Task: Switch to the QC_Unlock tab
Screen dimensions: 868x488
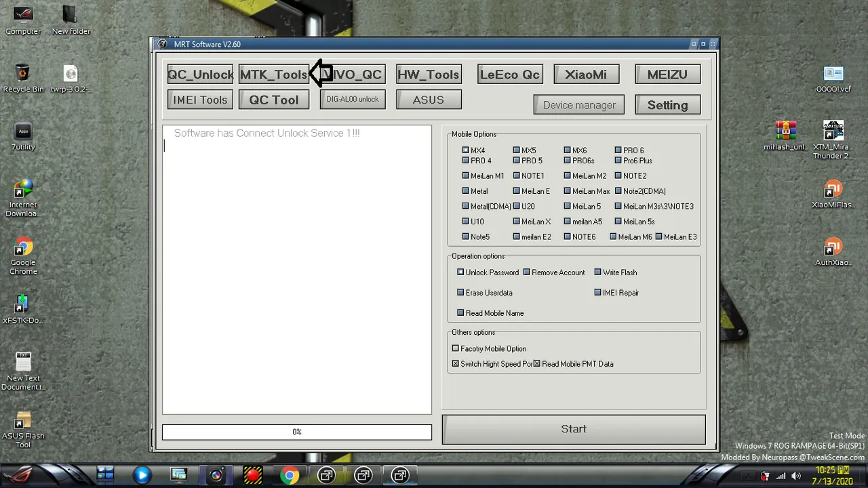Action: pos(200,75)
